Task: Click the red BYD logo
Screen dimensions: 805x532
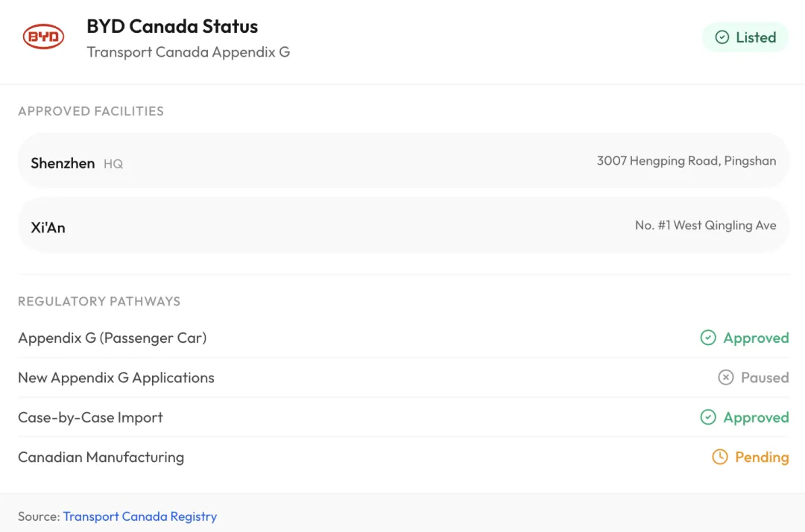Action: 43,37
